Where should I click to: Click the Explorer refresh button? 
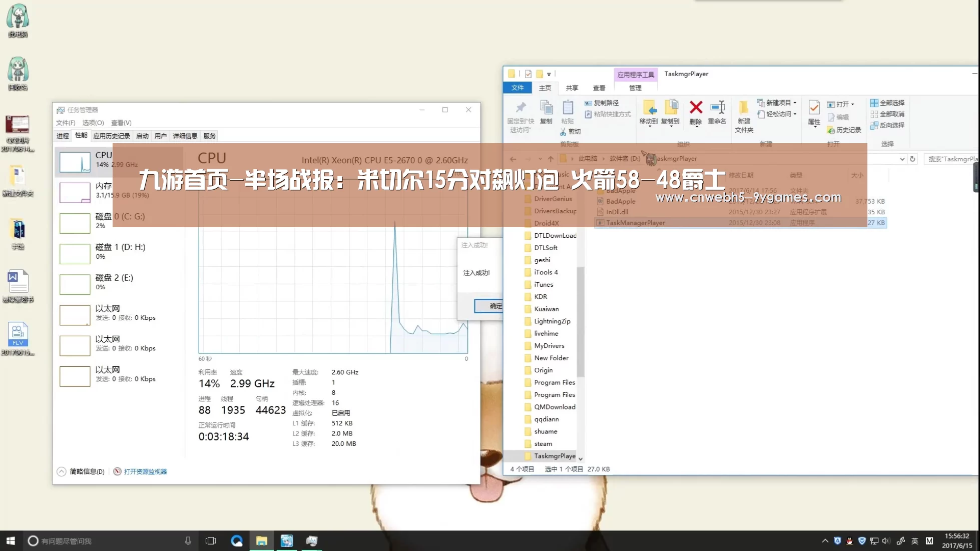coord(912,159)
